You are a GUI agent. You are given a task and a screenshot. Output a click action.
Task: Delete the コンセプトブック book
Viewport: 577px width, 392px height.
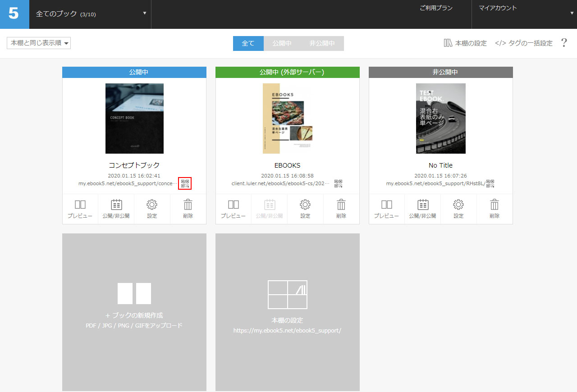tap(188, 209)
